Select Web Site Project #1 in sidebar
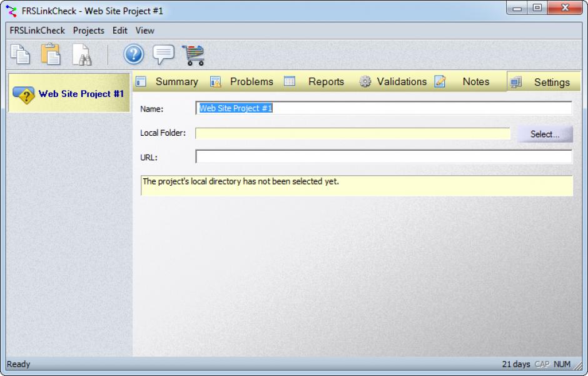Image resolution: width=588 pixels, height=376 pixels. [x=69, y=93]
